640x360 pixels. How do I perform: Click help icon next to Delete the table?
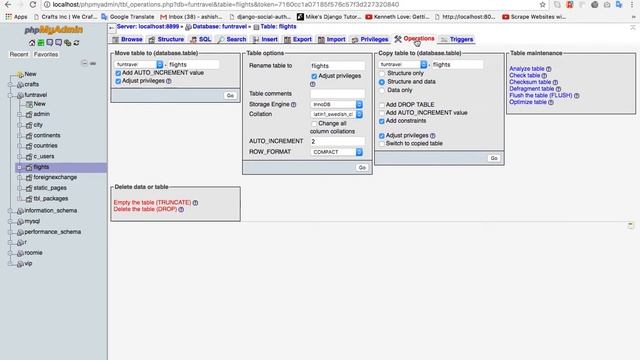point(181,209)
